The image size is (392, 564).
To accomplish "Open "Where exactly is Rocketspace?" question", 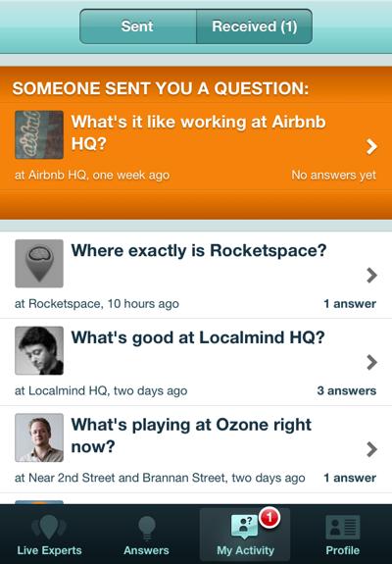I will pyautogui.click(x=199, y=251).
